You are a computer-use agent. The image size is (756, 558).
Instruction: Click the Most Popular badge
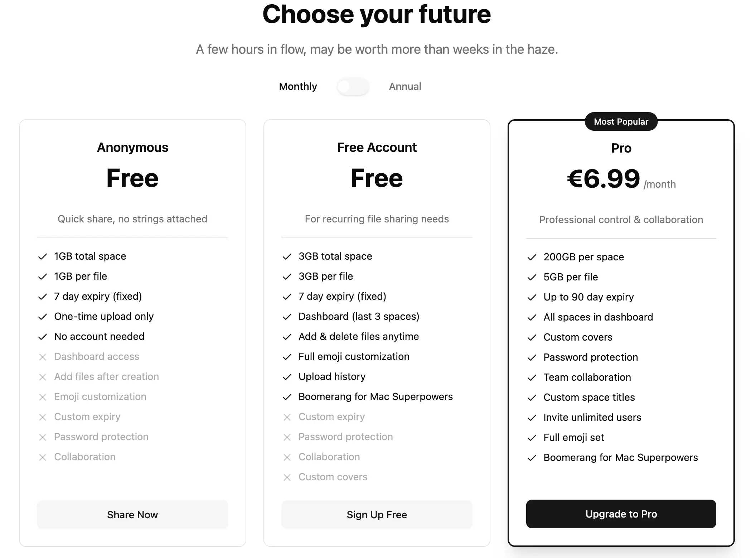621,122
